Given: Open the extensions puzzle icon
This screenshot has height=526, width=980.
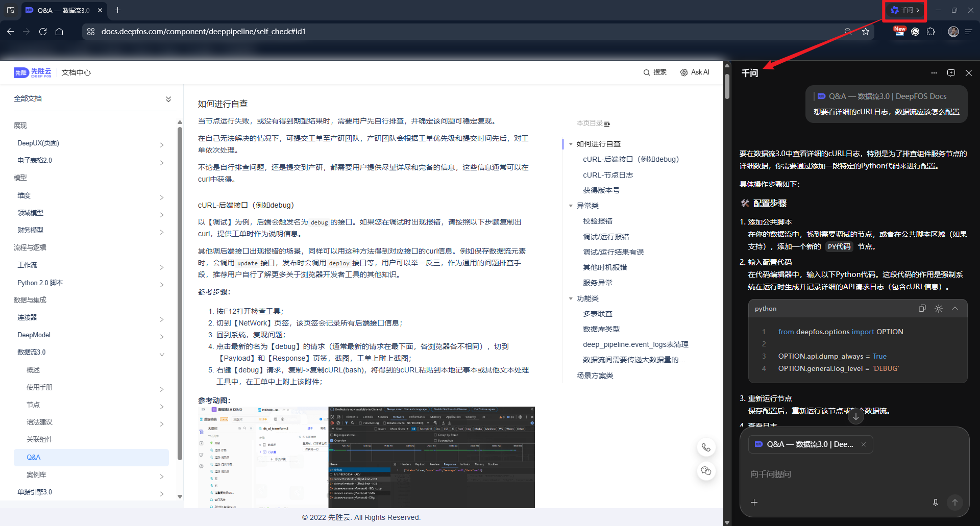Looking at the screenshot, I should (930, 32).
